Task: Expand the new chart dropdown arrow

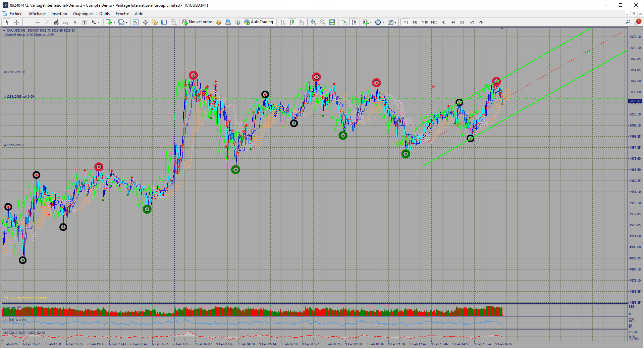Action: (114, 22)
